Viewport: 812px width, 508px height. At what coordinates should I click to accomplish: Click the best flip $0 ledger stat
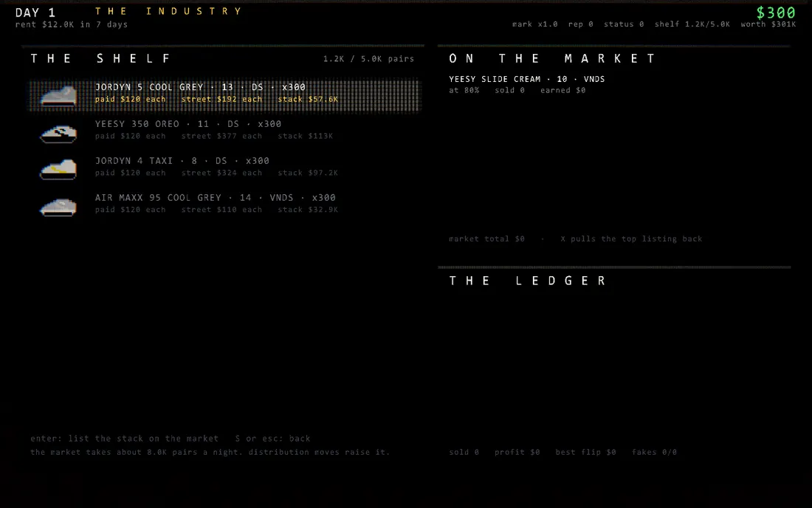click(x=585, y=452)
